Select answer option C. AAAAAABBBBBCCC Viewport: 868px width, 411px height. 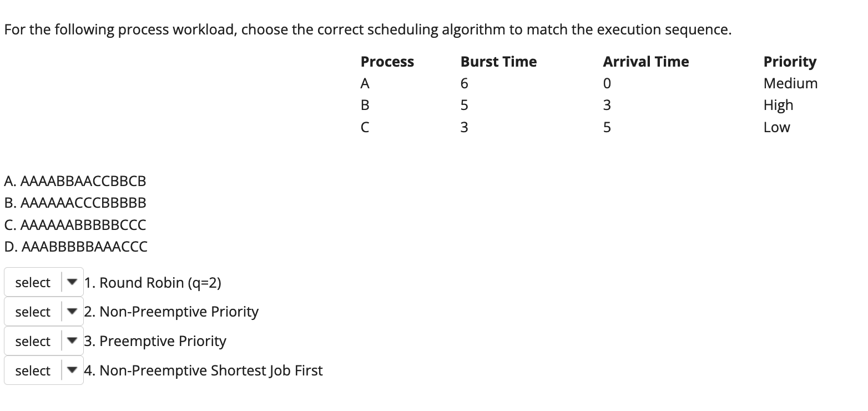click(75, 224)
